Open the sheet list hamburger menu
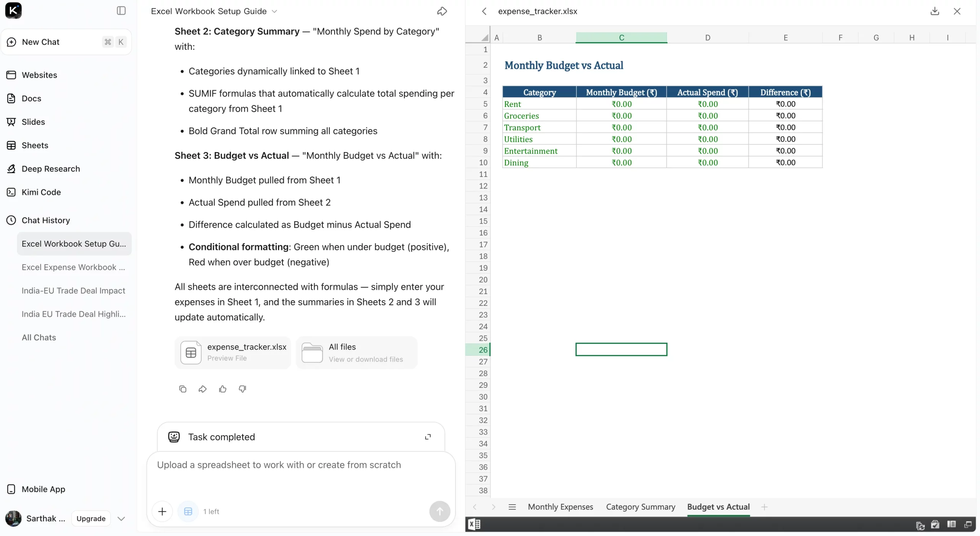 (x=512, y=507)
